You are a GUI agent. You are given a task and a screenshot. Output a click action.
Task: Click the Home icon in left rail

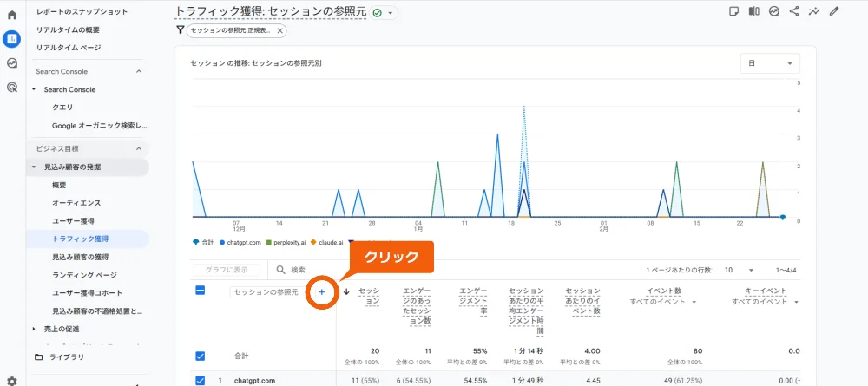(x=12, y=15)
